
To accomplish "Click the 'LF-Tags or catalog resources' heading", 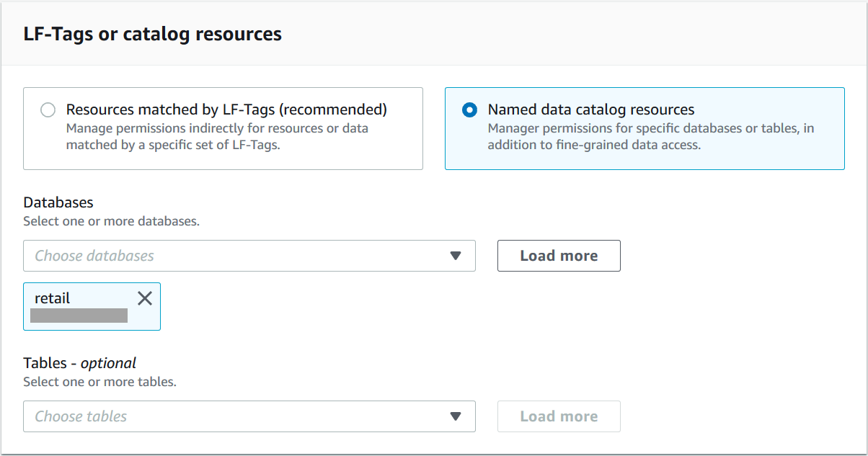I will click(152, 34).
